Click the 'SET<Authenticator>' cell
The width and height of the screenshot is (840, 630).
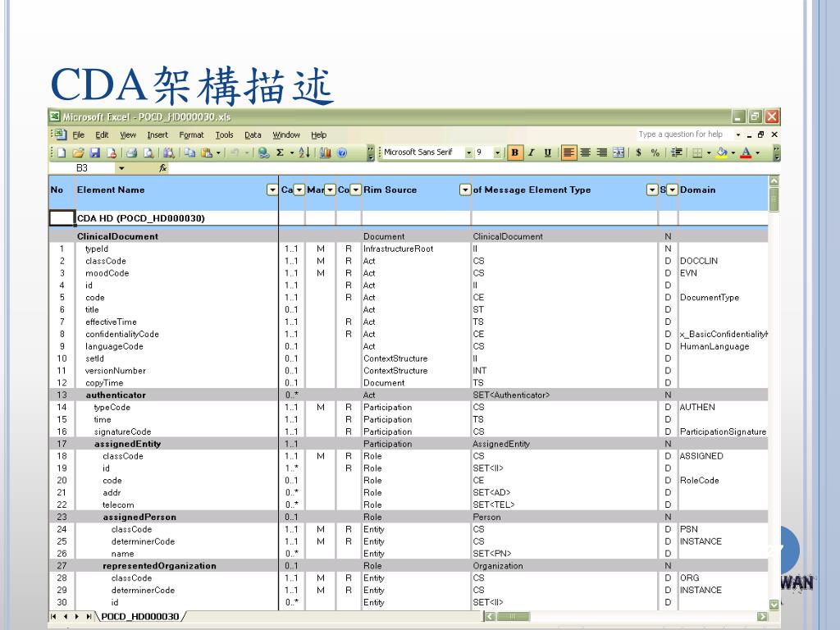564,395
